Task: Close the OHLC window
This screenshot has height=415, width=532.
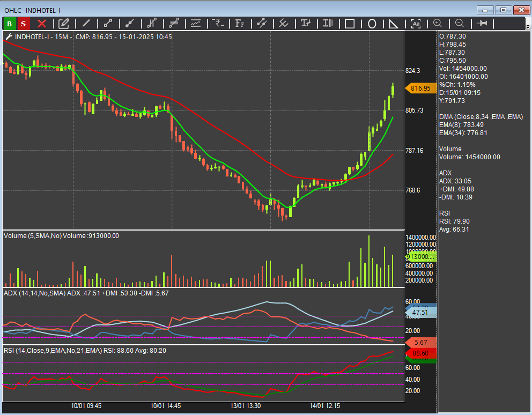Action: point(521,10)
